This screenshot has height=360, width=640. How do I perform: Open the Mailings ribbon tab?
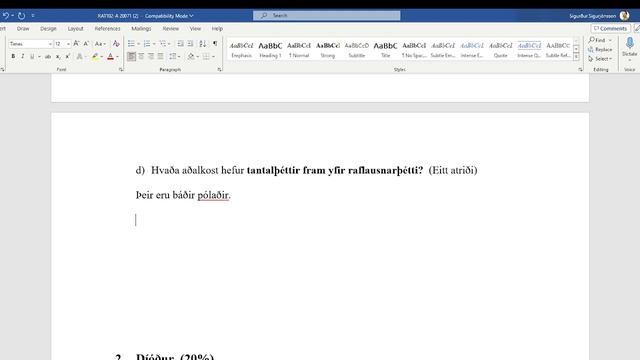click(x=141, y=29)
